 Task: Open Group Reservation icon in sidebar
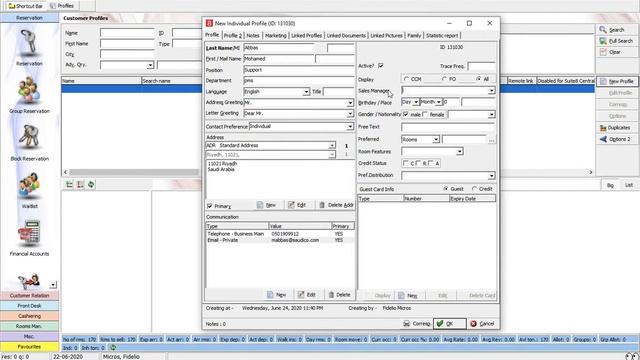pos(29,91)
